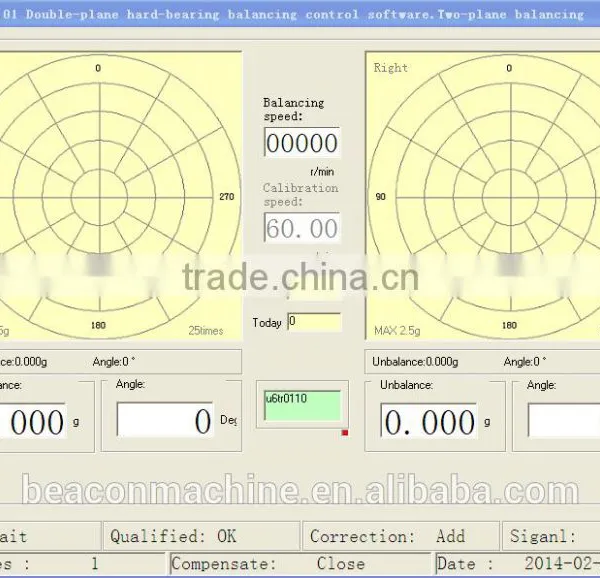
Task: Click the 'Balancing speed:' label
Action: tap(293, 109)
